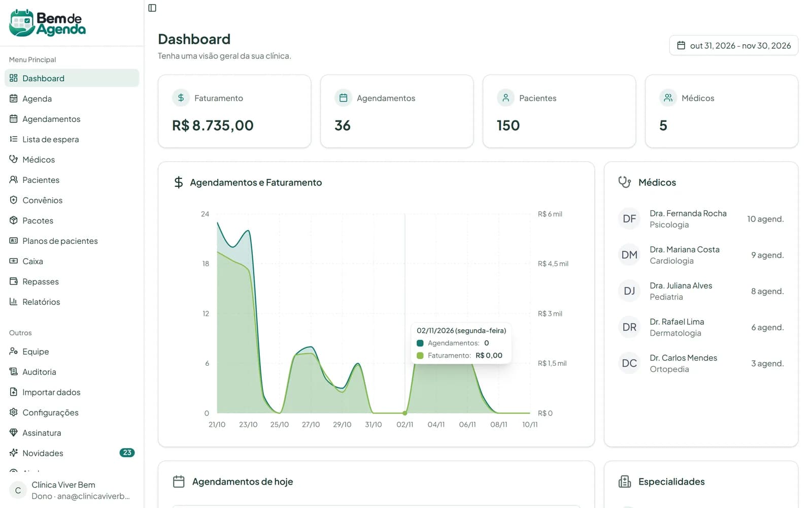Open the Bem de Agenda logo
812x508 pixels.
[48, 23]
